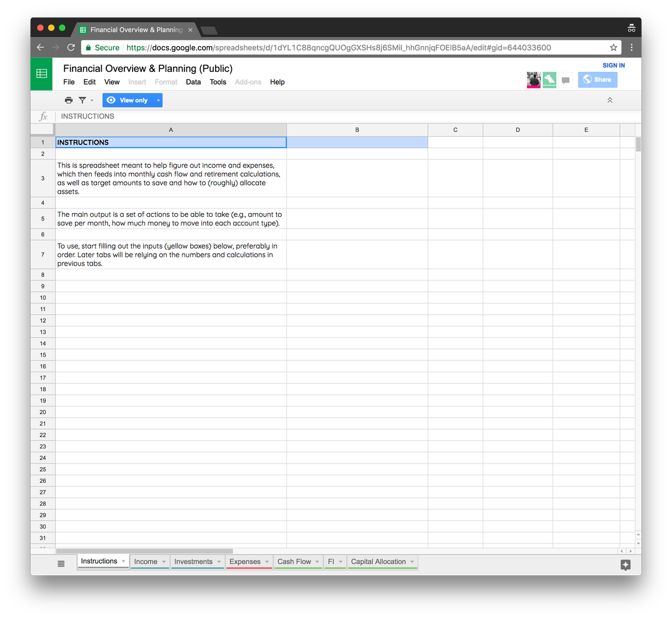Open the comment history icon
The height and width of the screenshot is (619, 672).
(x=566, y=81)
